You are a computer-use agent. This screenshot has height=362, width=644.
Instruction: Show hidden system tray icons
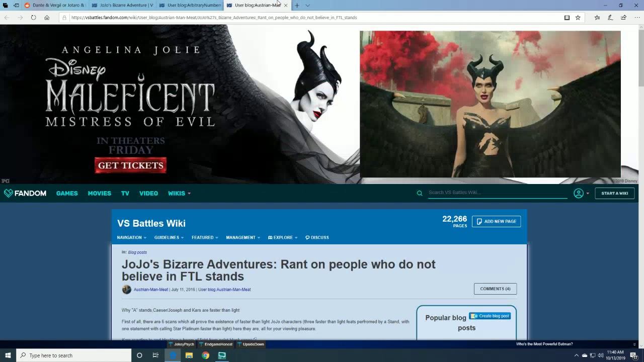576,355
